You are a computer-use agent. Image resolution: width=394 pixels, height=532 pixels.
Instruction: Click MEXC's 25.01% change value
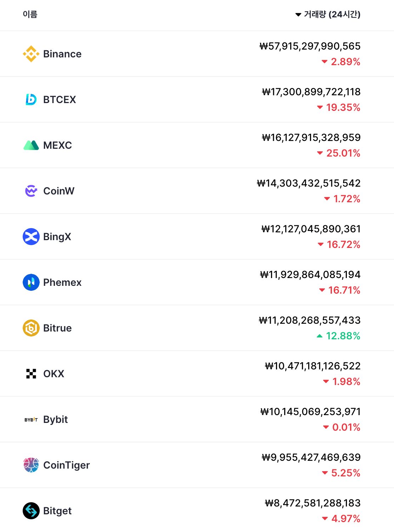click(x=343, y=153)
